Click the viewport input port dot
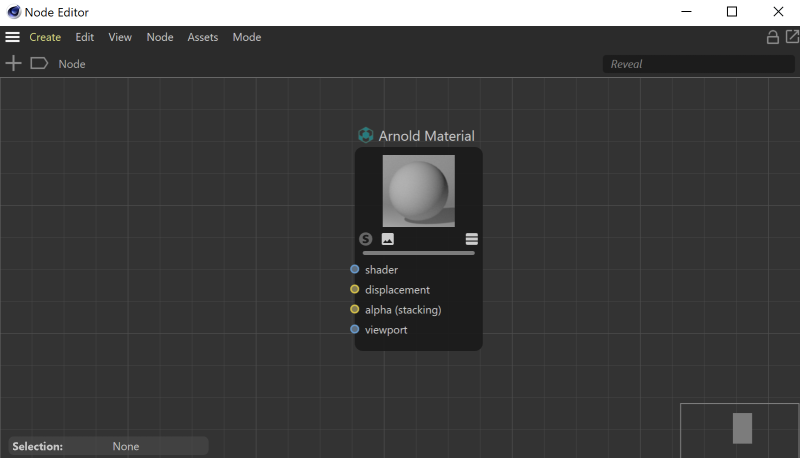Viewport: 800px width, 458px height. (x=355, y=329)
